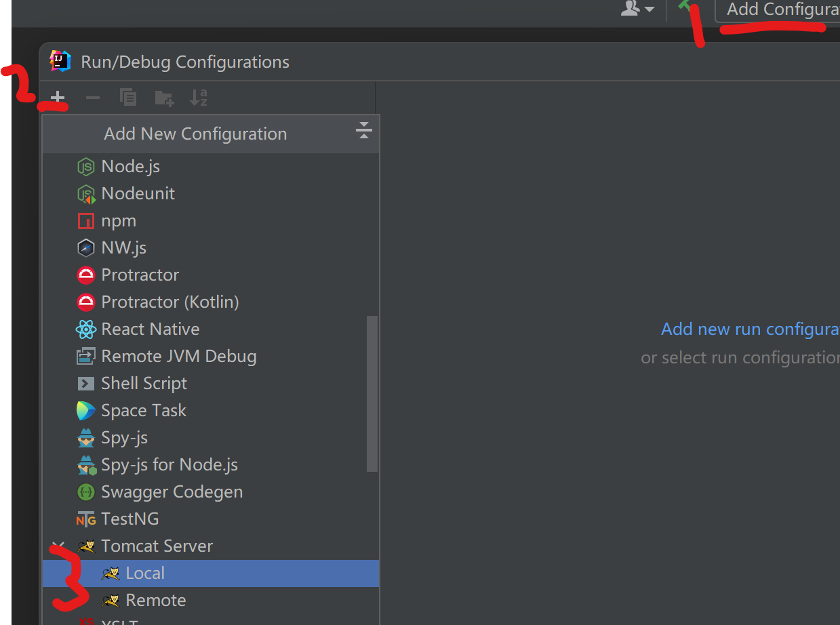Click the Tomcat icon beside Local

[x=111, y=573]
